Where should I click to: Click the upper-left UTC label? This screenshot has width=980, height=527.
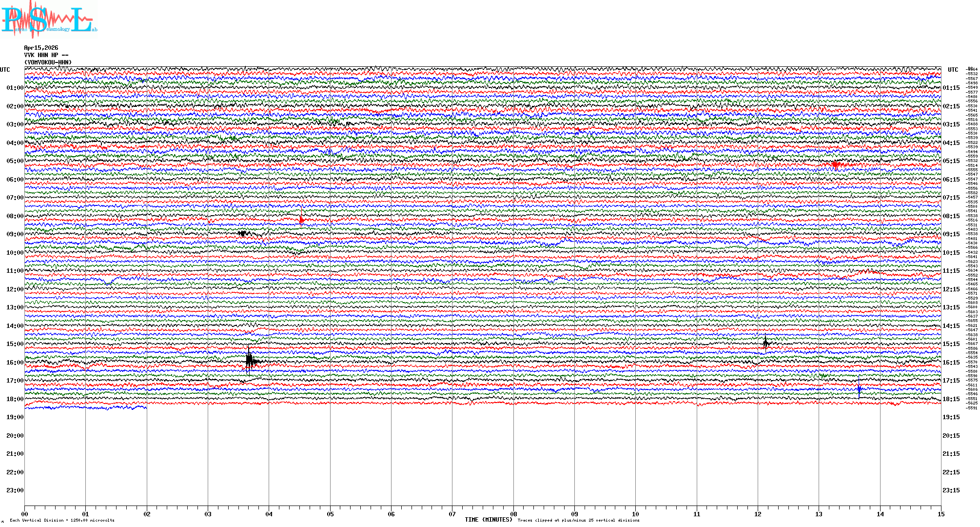[x=5, y=70]
